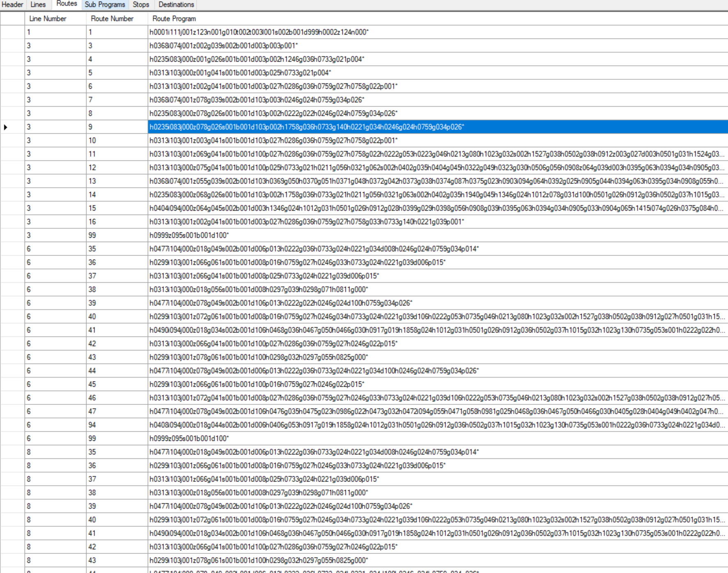Select route program of line 3 route 15
The image size is (728, 573).
click(x=438, y=208)
